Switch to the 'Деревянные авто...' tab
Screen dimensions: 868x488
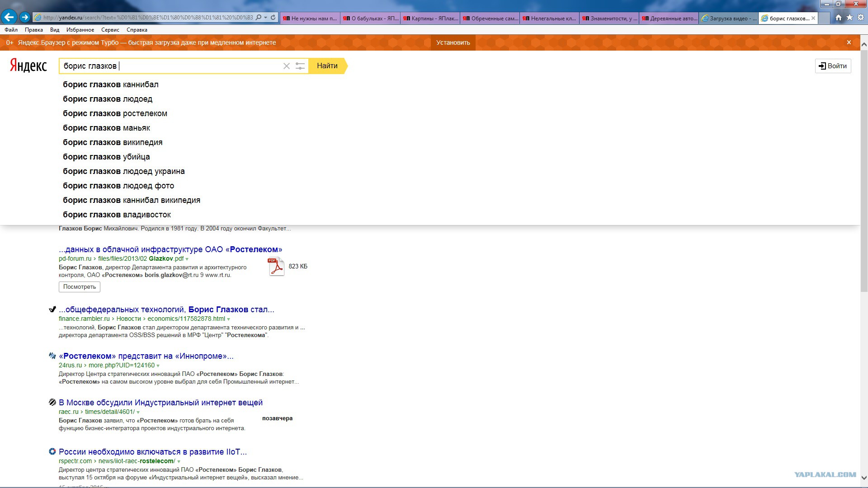pos(669,19)
